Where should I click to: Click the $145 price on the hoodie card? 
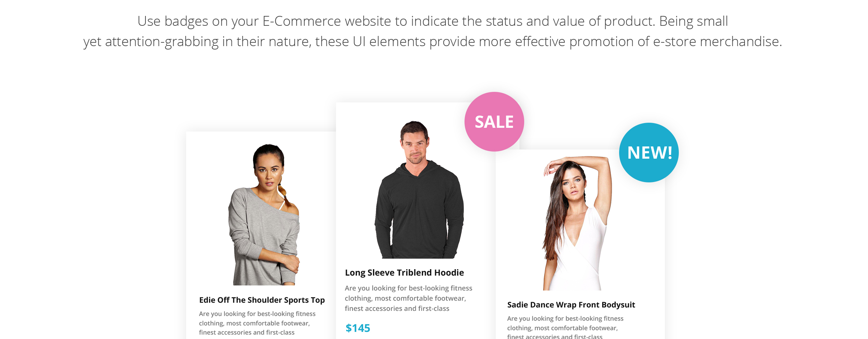[x=358, y=328]
